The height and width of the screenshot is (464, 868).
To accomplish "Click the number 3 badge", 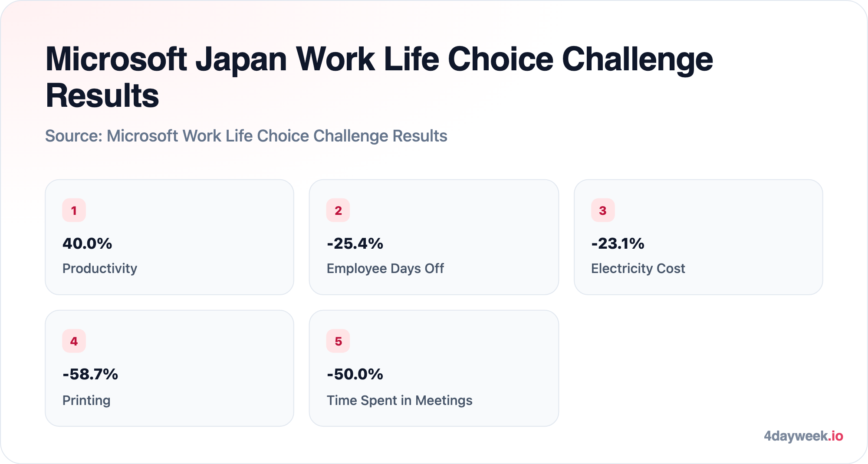I will click(603, 210).
